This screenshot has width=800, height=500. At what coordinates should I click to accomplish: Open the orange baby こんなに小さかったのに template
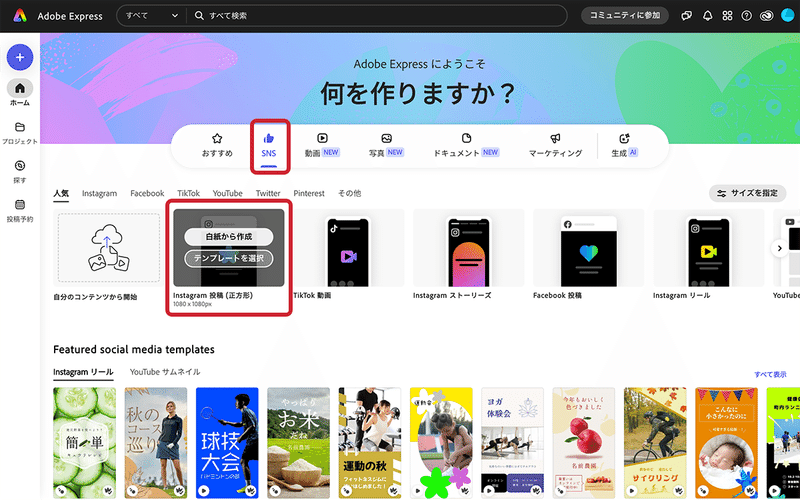(x=727, y=443)
